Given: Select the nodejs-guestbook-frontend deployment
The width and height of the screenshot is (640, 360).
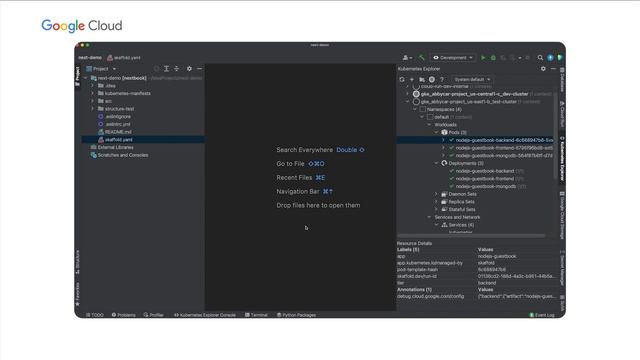Looking at the screenshot, I should point(485,179).
